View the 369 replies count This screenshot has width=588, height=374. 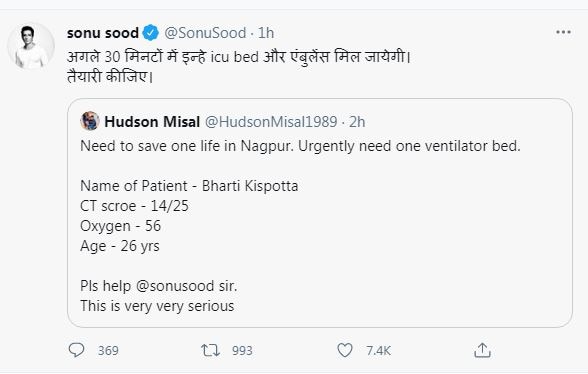(108, 351)
